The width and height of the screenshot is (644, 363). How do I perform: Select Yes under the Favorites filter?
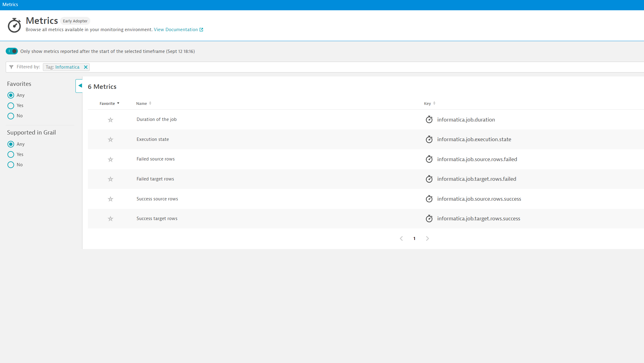11,105
